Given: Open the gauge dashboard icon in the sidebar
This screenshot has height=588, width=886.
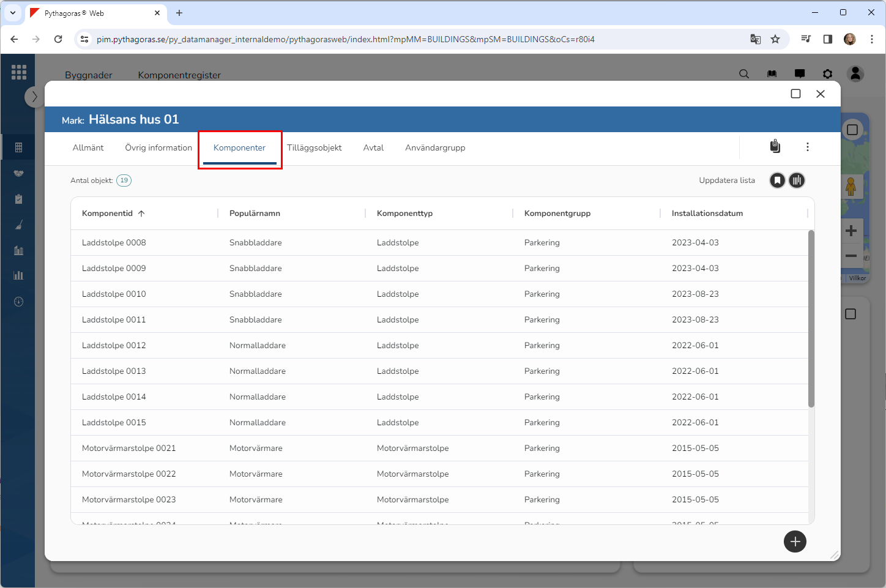Looking at the screenshot, I should 18,302.
